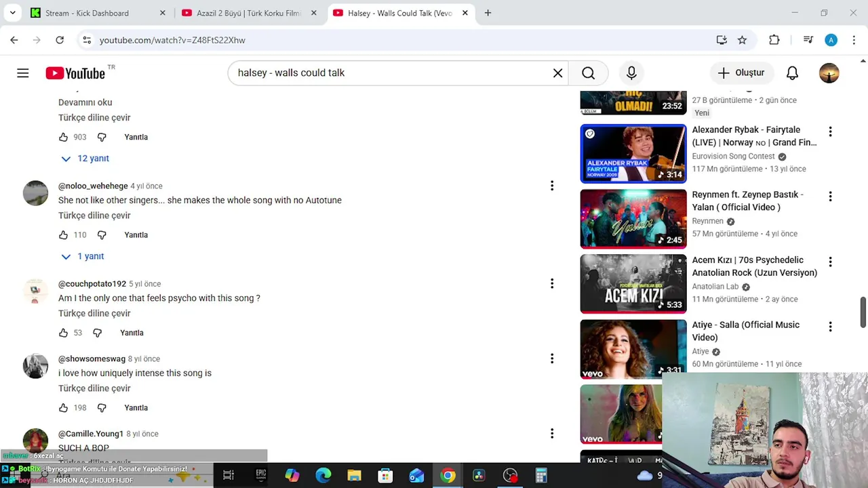Open Chrome tab search dropdown arrow
This screenshot has height=488, width=868.
pos(12,13)
